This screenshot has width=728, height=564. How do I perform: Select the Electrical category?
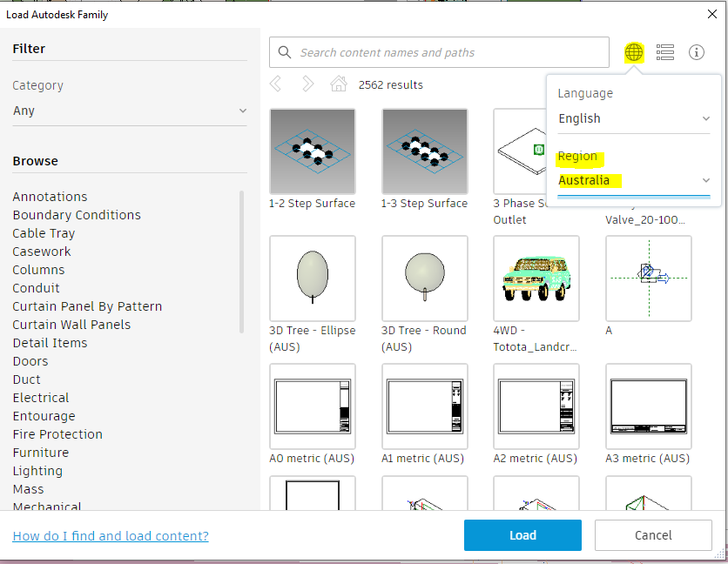(x=40, y=397)
